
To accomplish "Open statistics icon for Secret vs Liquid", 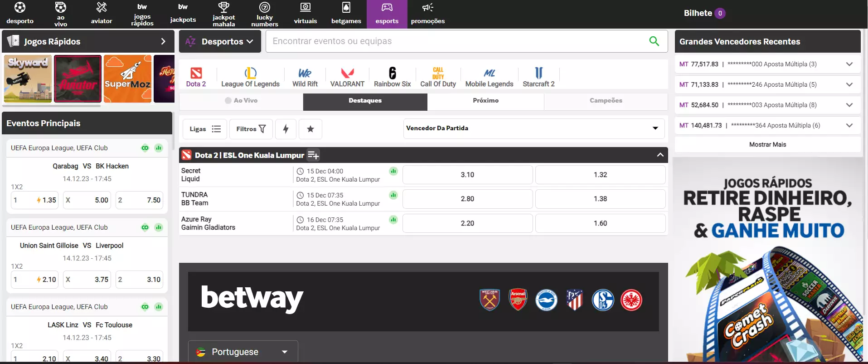I will (x=393, y=171).
